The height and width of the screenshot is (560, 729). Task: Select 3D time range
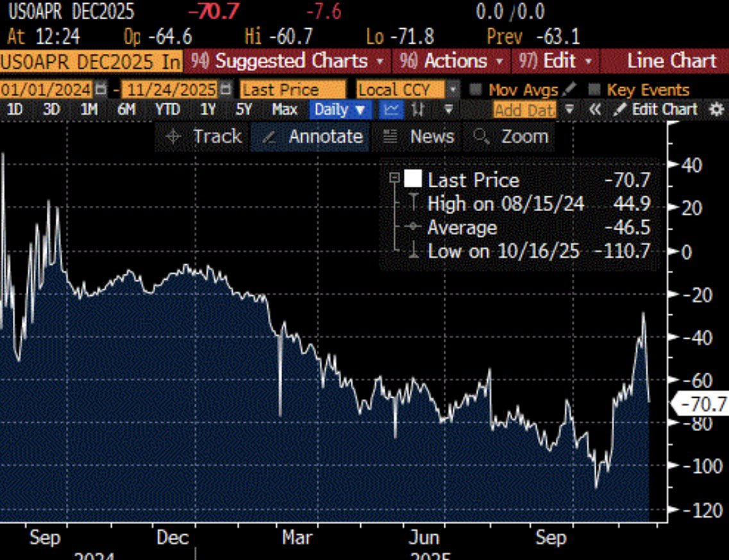[51, 110]
